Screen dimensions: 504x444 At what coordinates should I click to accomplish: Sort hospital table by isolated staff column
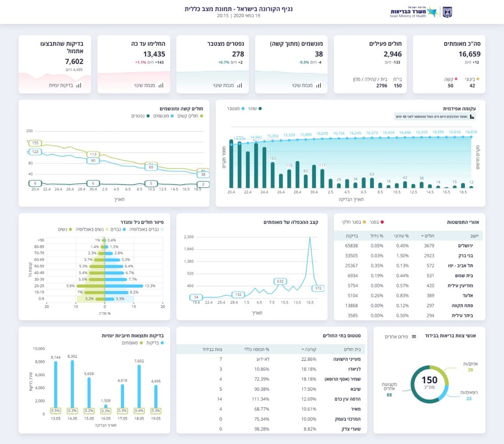click(212, 349)
